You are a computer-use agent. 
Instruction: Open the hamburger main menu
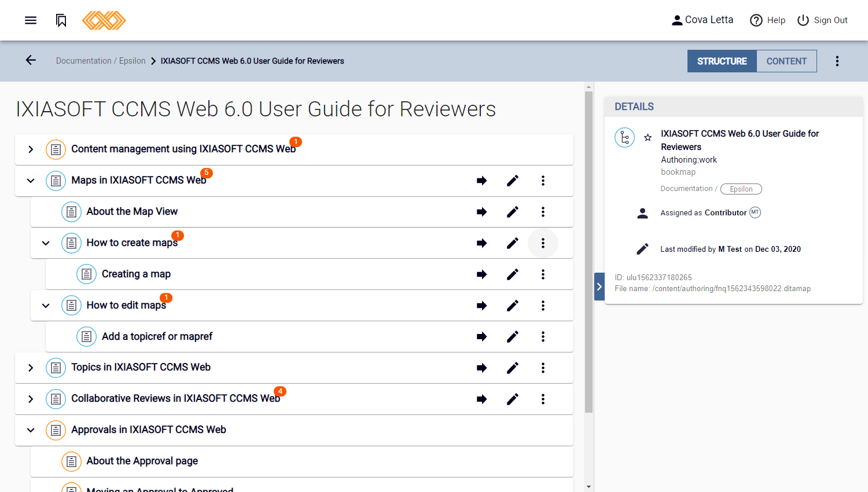point(31,20)
